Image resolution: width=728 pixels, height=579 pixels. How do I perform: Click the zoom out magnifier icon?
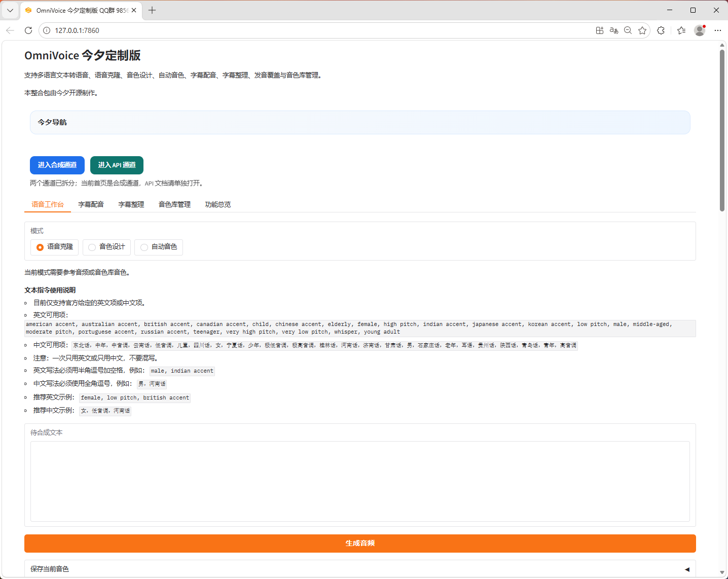(x=628, y=30)
